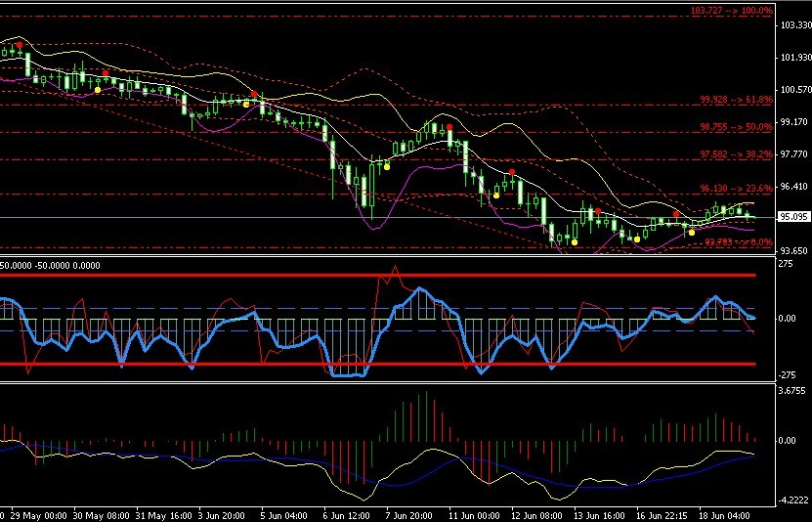Select the -4.2222 MACD scale minimum
The width and height of the screenshot is (812, 522).
793,500
